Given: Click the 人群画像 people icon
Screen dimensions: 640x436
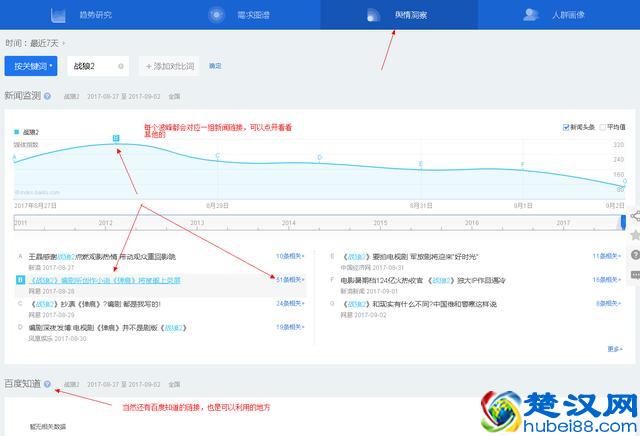Looking at the screenshot, I should coord(531,15).
